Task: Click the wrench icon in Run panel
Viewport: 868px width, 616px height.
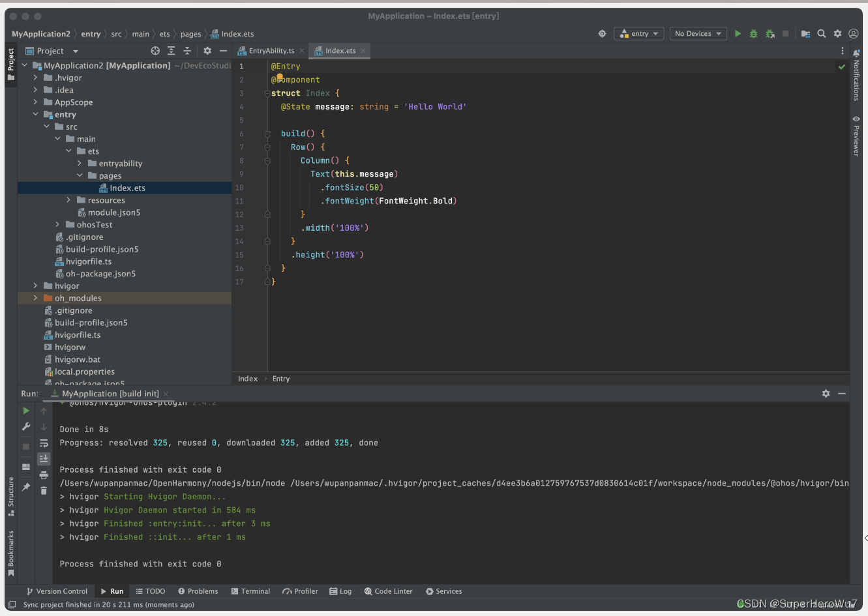Action: pyautogui.click(x=26, y=426)
